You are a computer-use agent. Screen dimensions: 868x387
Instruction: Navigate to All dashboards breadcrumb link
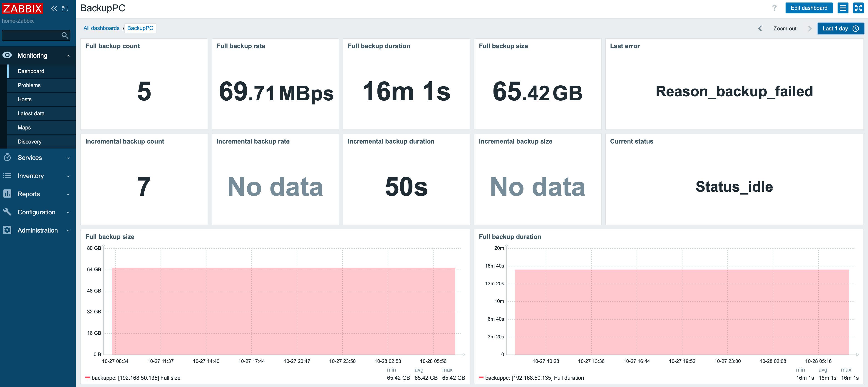point(101,28)
